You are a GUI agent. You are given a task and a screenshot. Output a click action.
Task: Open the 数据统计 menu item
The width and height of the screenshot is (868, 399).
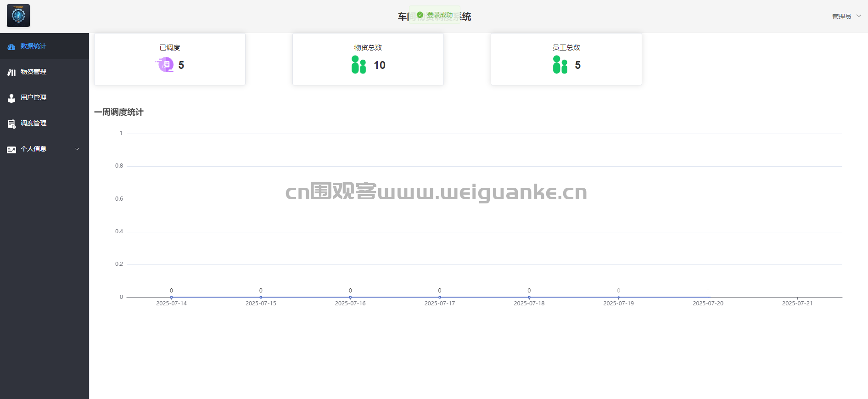tap(45, 46)
